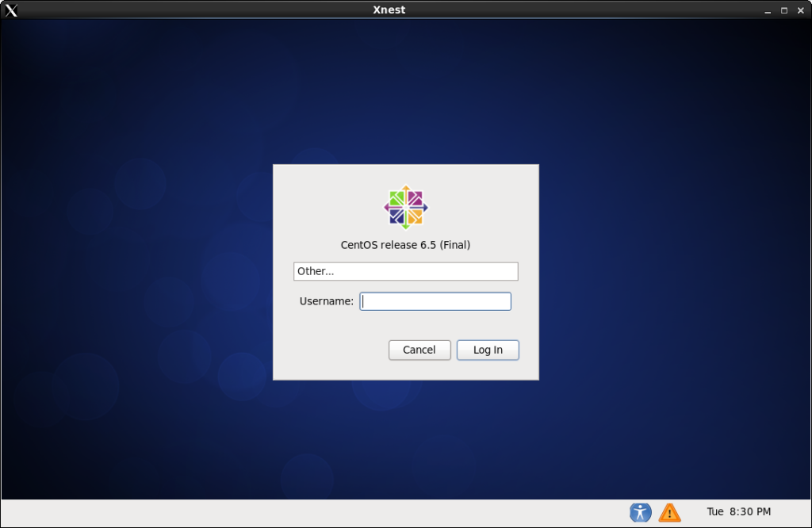Click the "Username:" label
The width and height of the screenshot is (812, 528).
[326, 301]
